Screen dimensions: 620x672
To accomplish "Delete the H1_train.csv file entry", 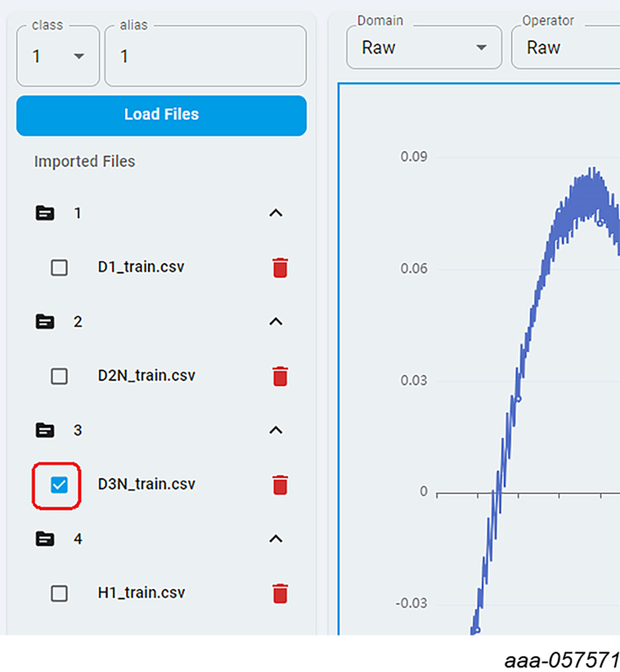I will [280, 593].
